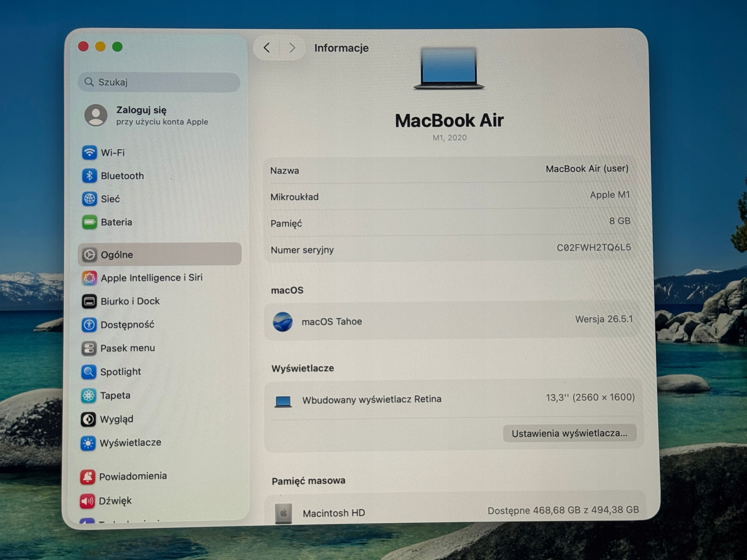Click the Macintosh HD disk icon

[283, 513]
